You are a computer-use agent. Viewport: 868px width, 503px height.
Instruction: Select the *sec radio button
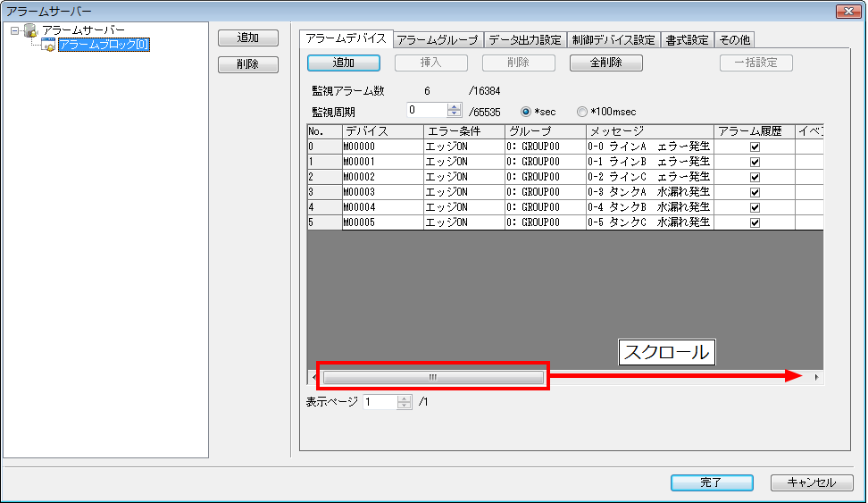click(x=526, y=112)
